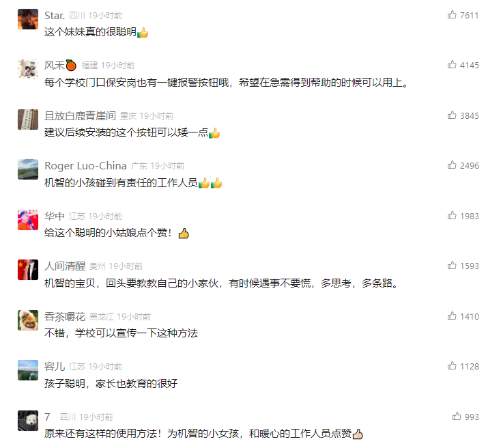The image size is (501, 448).
Task: Like 人间清醒's comment with 1593 likes
Action: click(x=452, y=266)
